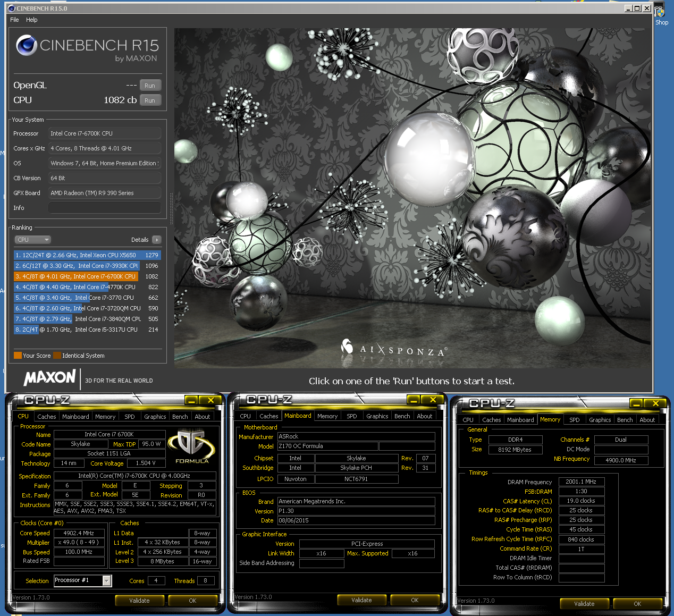674x616 pixels.
Task: Click OK in Mainboard CPU-Z window
Action: (415, 600)
